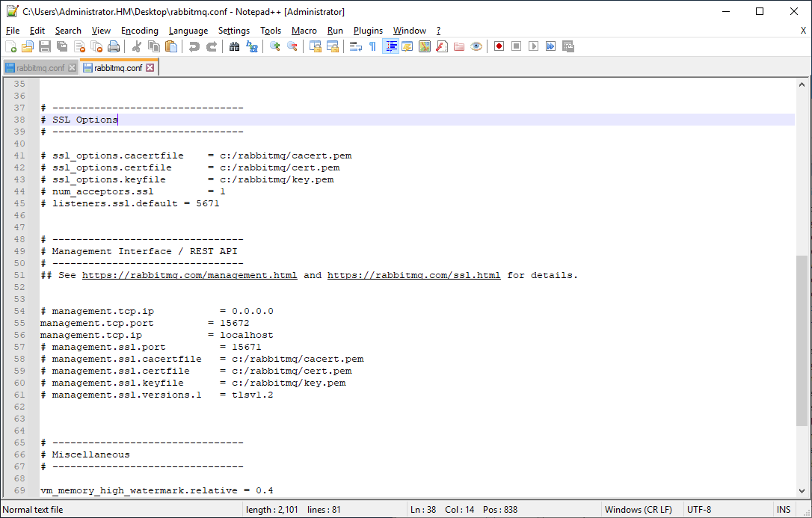Open the rabbitmq.com/ssl.html link
Screen dimensions: 812x518
click(x=413, y=275)
